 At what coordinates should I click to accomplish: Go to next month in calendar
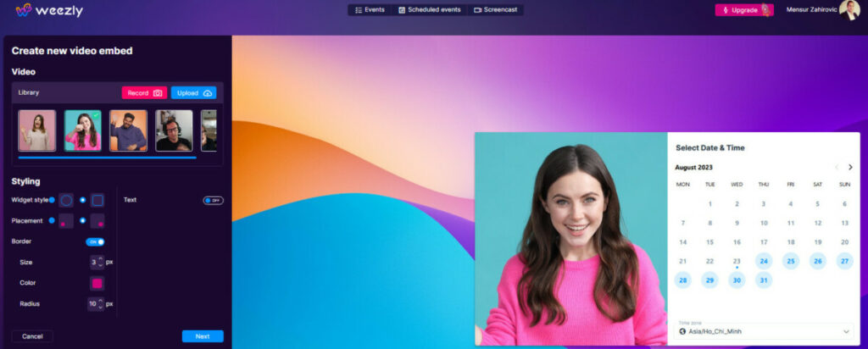851,167
